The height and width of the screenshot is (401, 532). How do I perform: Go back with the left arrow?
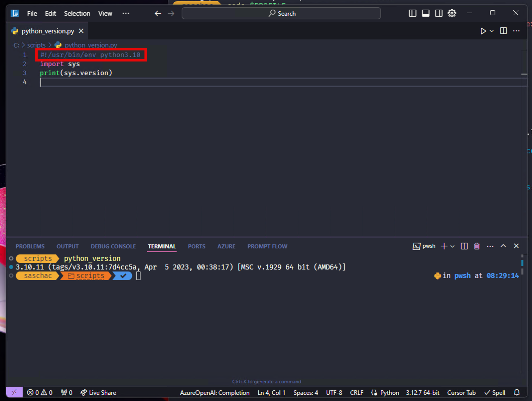(158, 13)
